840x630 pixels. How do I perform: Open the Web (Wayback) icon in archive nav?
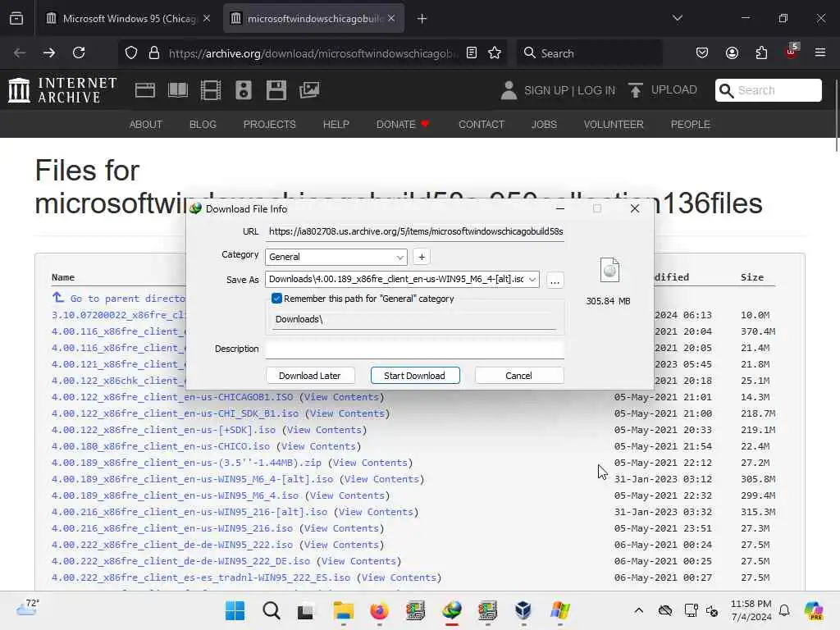[x=144, y=90]
